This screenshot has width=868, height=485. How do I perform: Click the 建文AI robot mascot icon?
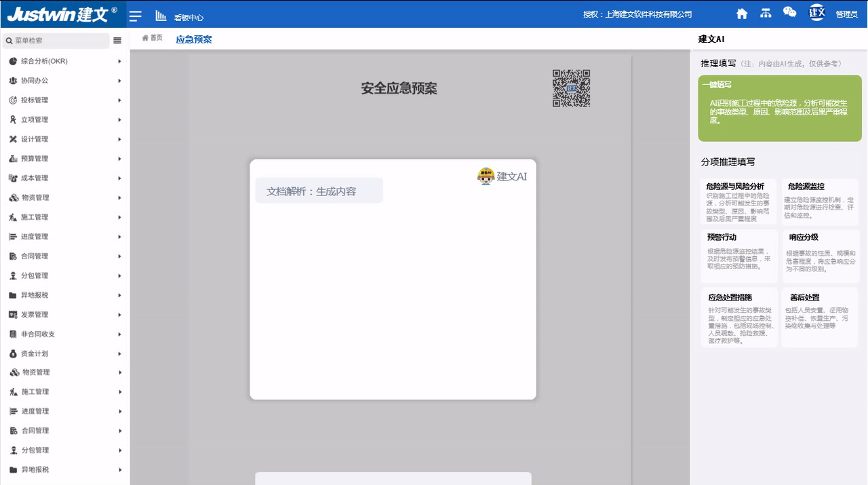[486, 176]
